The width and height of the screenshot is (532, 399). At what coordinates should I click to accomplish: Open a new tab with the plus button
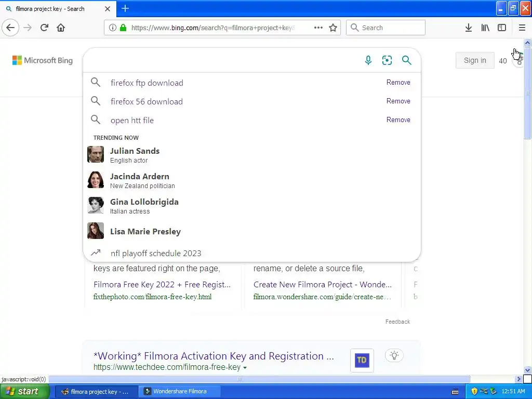click(125, 8)
